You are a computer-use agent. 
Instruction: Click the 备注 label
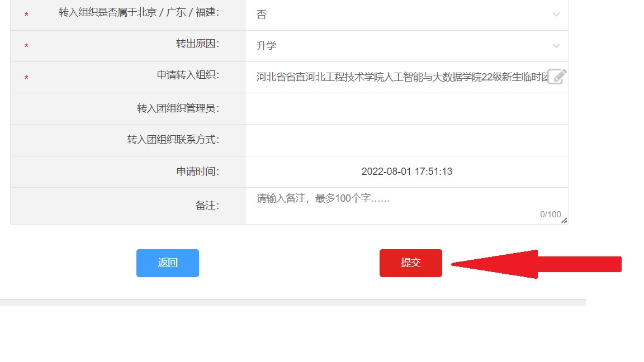[x=207, y=206]
